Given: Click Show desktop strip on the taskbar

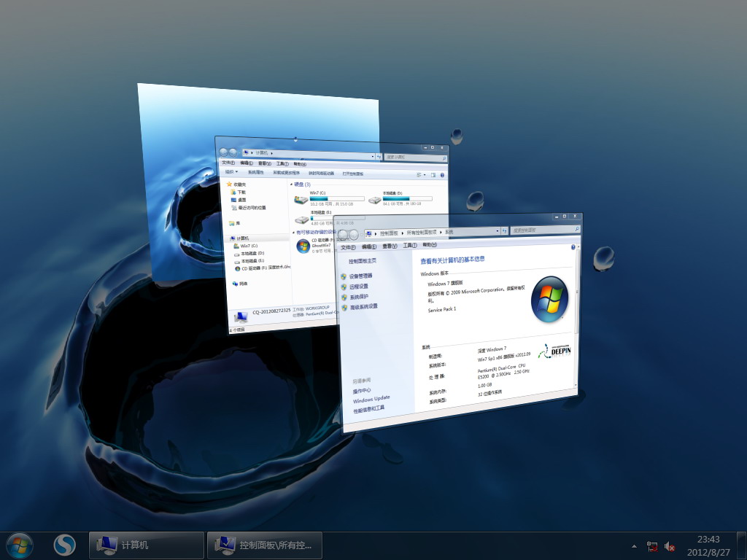Looking at the screenshot, I should tap(742, 545).
